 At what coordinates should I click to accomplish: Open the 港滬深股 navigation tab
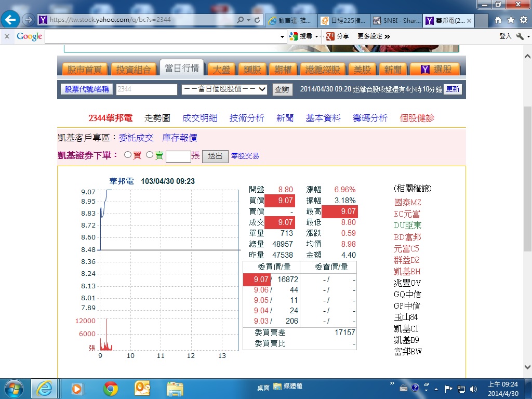pyautogui.click(x=323, y=70)
